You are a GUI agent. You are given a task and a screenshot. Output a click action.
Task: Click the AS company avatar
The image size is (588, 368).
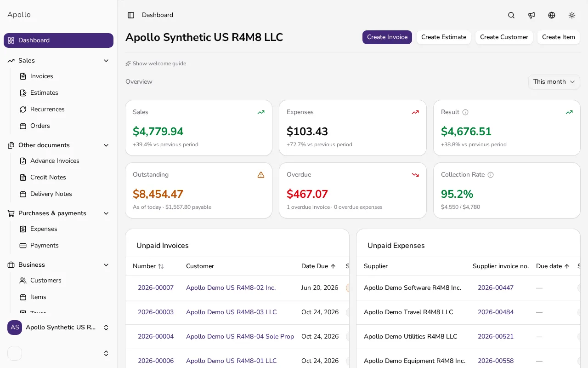click(x=15, y=328)
